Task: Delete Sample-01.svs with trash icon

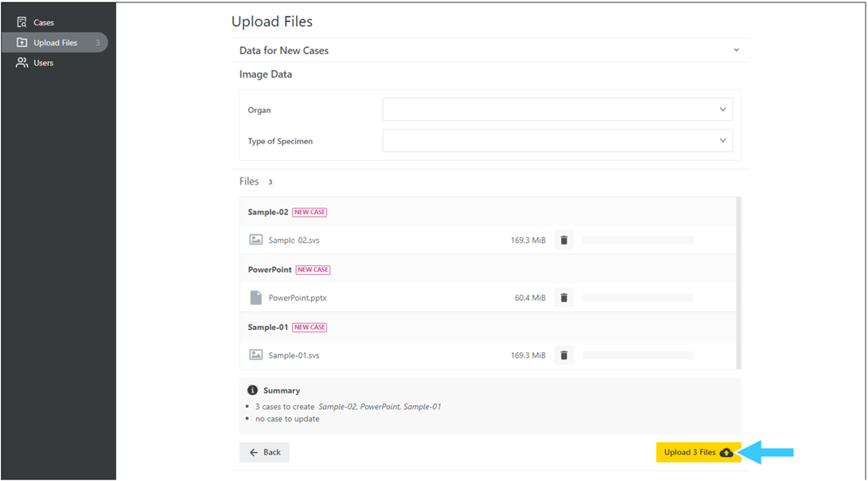Action: pos(563,355)
